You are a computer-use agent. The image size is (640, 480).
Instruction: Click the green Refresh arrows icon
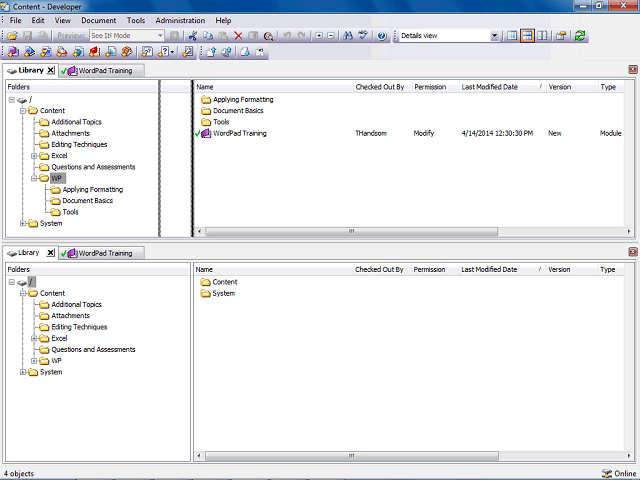click(580, 36)
